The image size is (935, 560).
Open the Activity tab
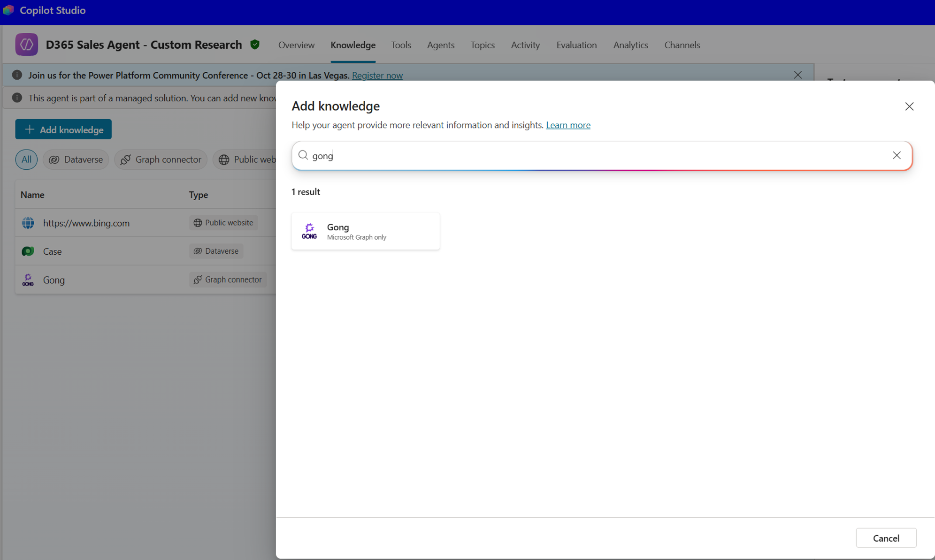click(525, 45)
